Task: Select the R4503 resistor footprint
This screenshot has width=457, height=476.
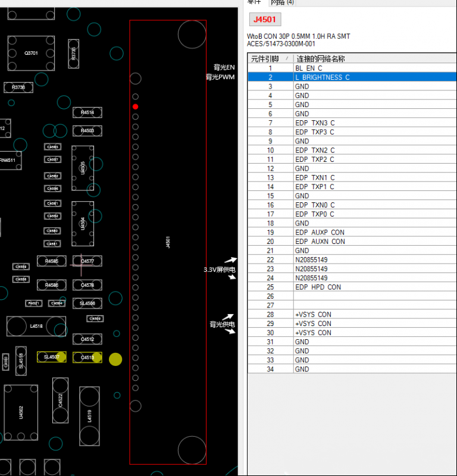Action: pyautogui.click(x=87, y=130)
